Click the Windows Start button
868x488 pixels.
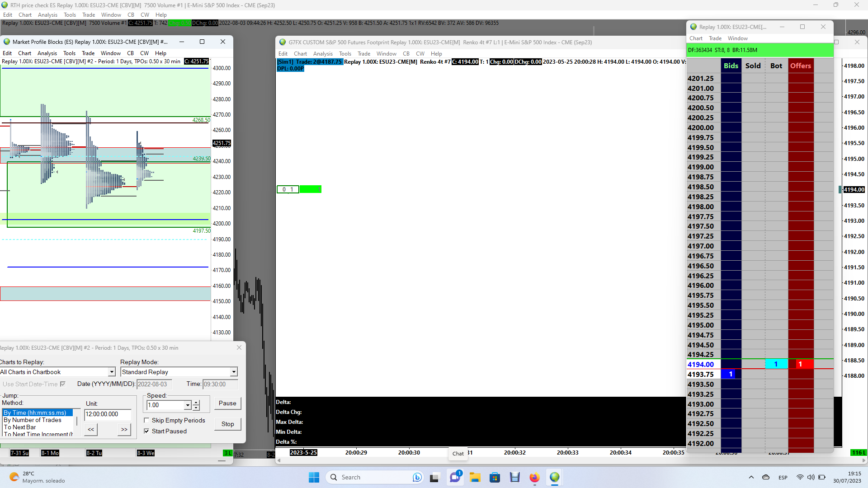(314, 478)
